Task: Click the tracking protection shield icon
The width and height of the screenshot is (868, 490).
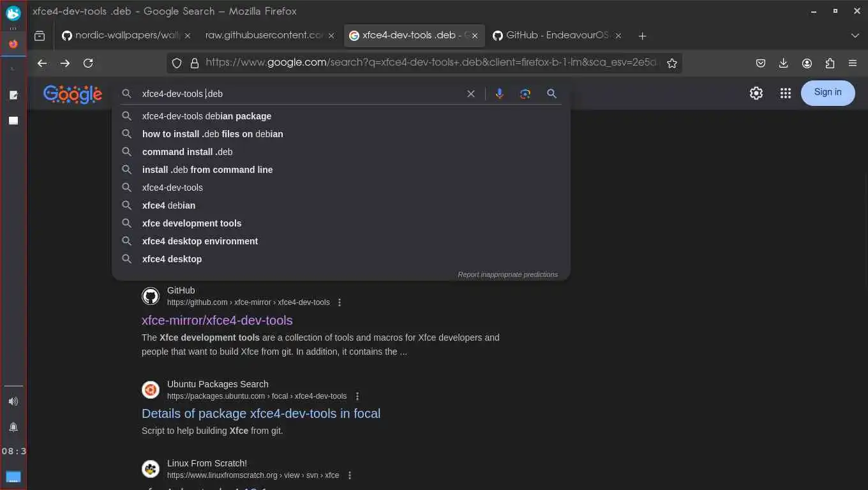Action: (177, 63)
